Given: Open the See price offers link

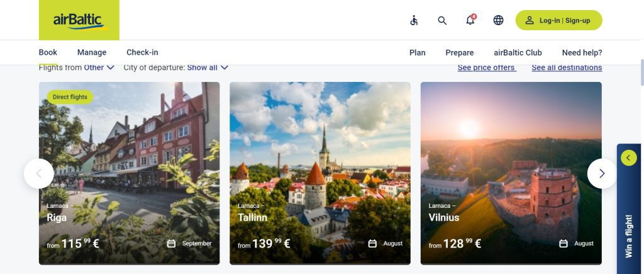Looking at the screenshot, I should 486,67.
